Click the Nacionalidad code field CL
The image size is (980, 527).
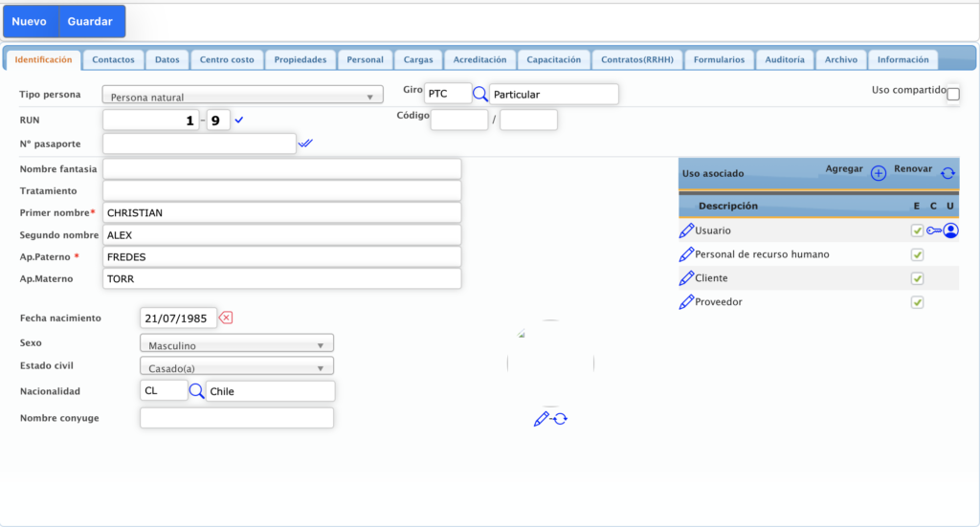(164, 390)
